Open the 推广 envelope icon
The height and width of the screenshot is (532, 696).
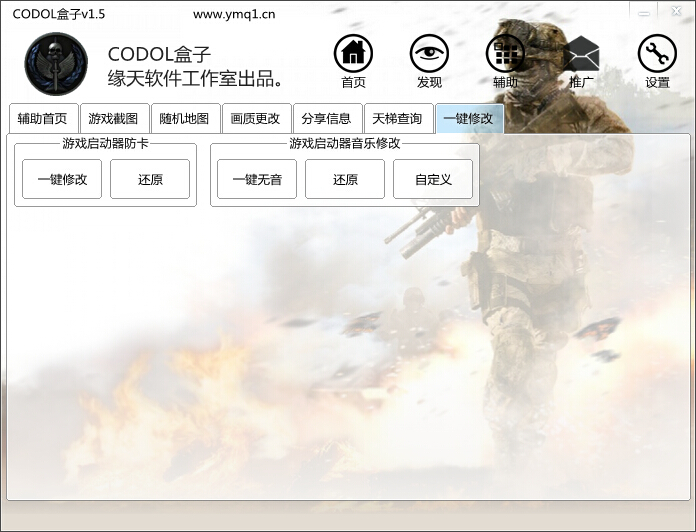coord(581,55)
